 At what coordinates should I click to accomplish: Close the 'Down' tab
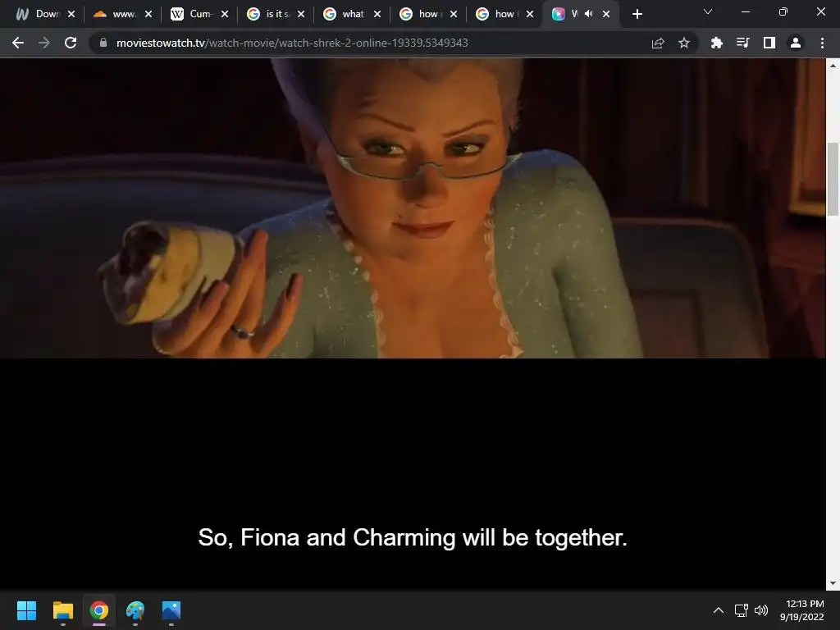coord(71,14)
